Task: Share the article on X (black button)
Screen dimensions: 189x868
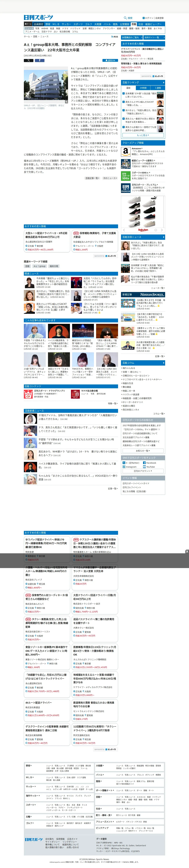Action: coord(29,60)
